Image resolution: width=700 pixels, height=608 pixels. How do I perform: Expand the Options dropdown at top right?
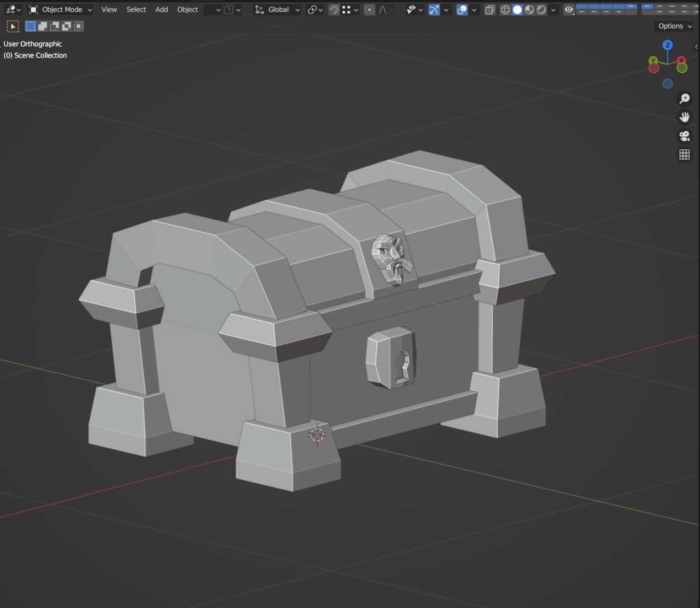coord(673,26)
